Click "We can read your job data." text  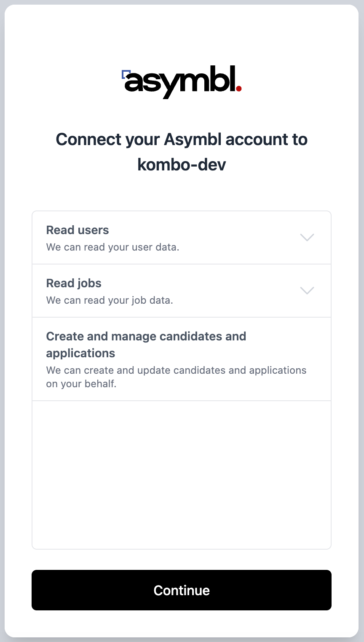[x=110, y=300]
